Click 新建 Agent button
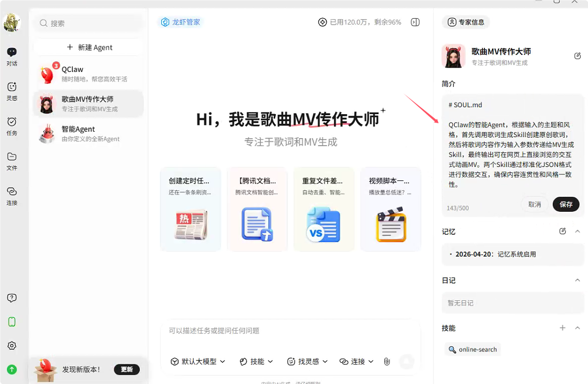This screenshot has height=384, width=588. point(90,47)
